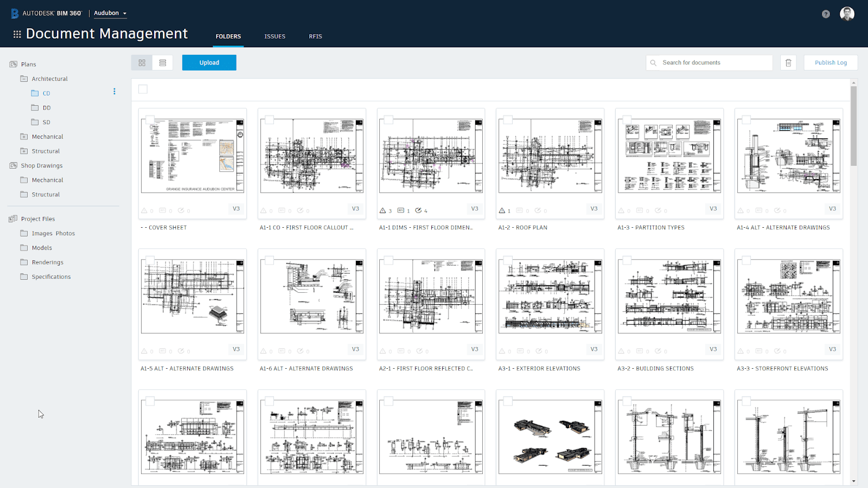The width and height of the screenshot is (868, 488).
Task: Click the help question mark icon
Action: [826, 14]
